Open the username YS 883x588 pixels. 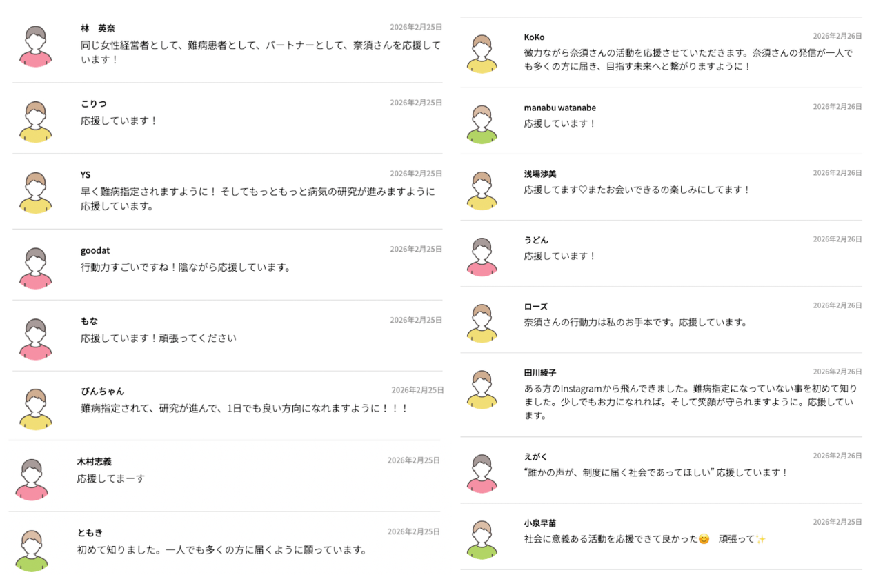(86, 175)
